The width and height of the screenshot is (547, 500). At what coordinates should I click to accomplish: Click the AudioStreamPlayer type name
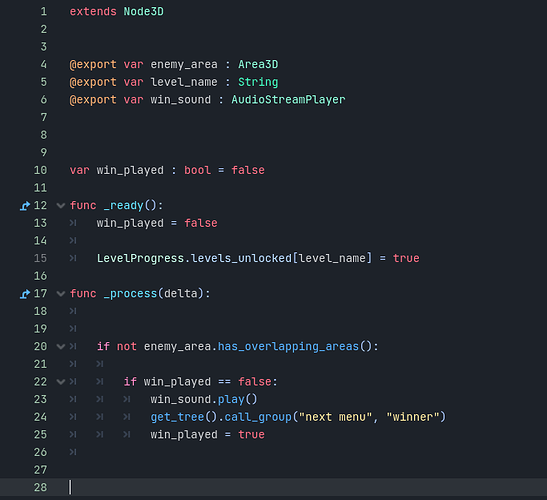click(x=288, y=100)
